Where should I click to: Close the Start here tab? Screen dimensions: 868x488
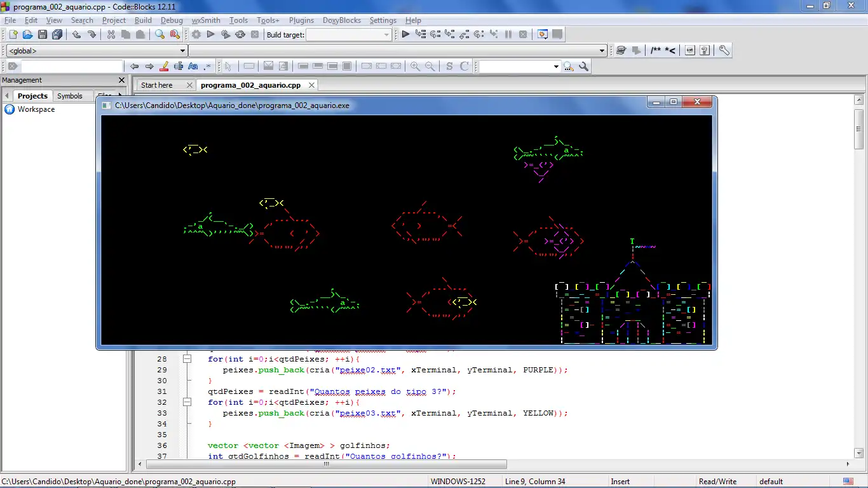click(189, 85)
